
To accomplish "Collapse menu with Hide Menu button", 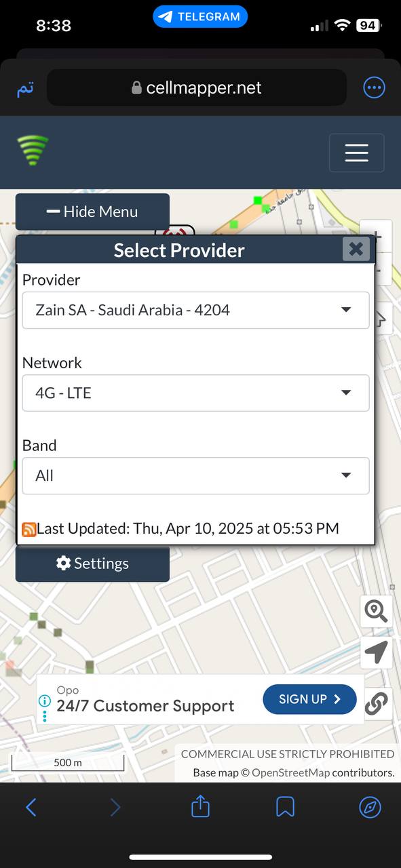I will point(92,212).
